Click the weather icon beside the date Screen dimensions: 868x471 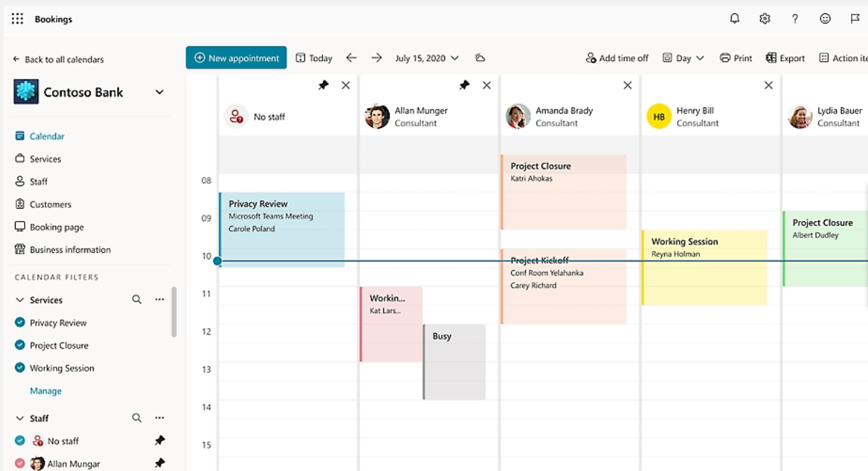[480, 58]
